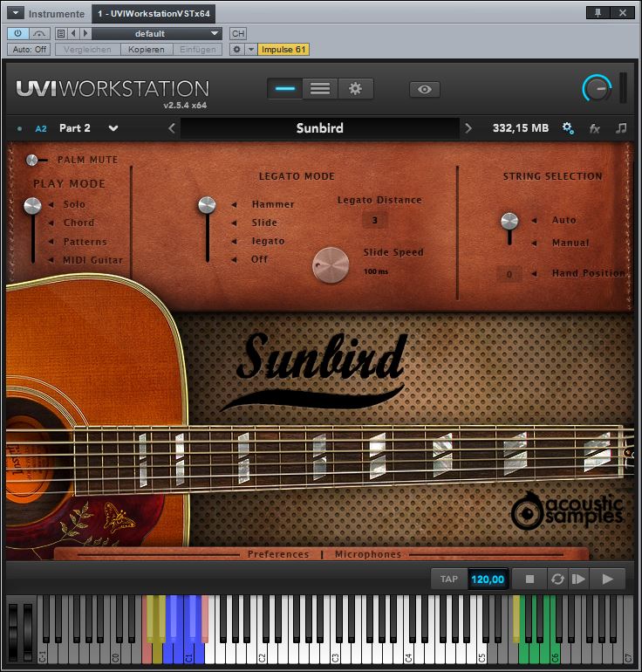The height and width of the screenshot is (672, 642).
Task: Click the Legato Distance value box
Action: [x=375, y=220]
